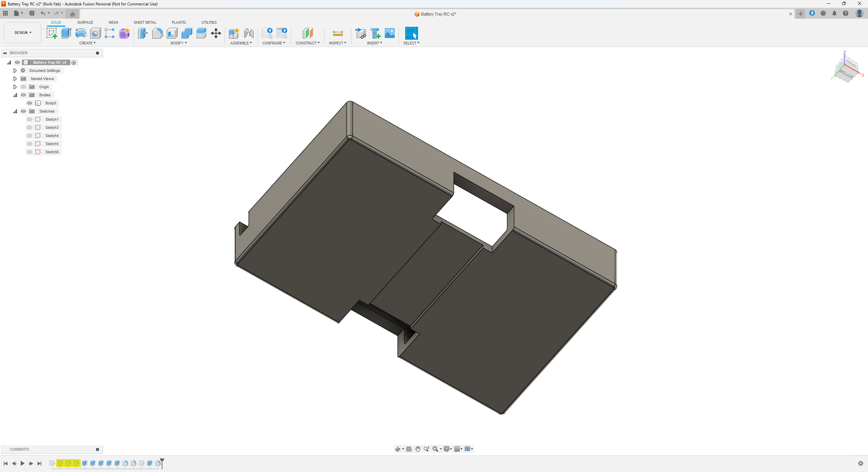Click the Insert Canvas image icon

point(390,33)
